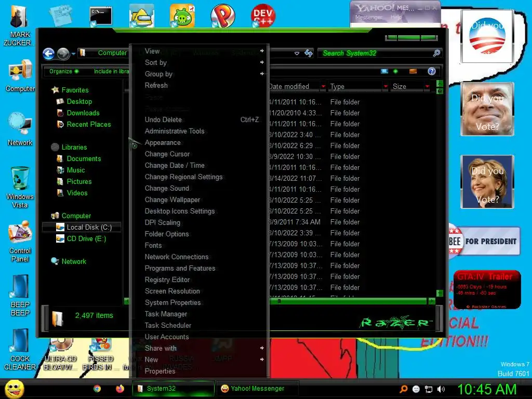Open Administrative Tools from context menu
Image resolution: width=532 pixels, height=399 pixels.
coord(199,131)
